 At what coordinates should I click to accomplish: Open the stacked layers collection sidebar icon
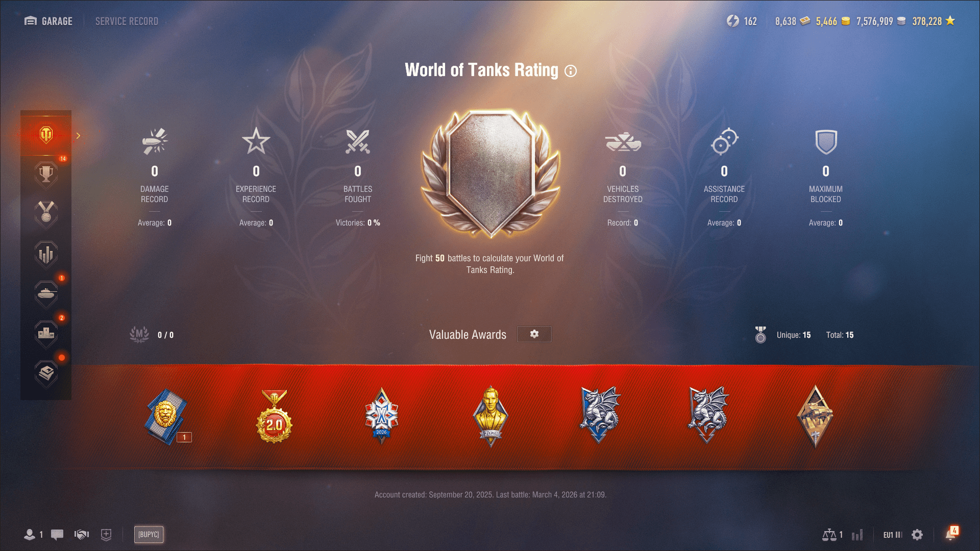click(x=46, y=373)
